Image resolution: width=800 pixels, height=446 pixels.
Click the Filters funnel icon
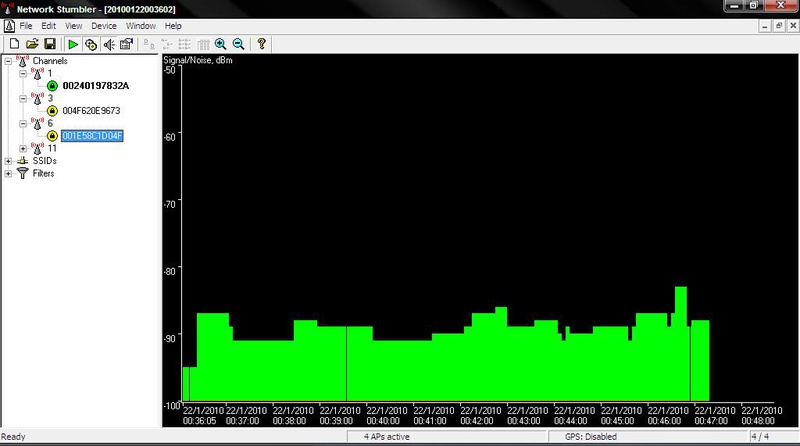pyautogui.click(x=22, y=174)
